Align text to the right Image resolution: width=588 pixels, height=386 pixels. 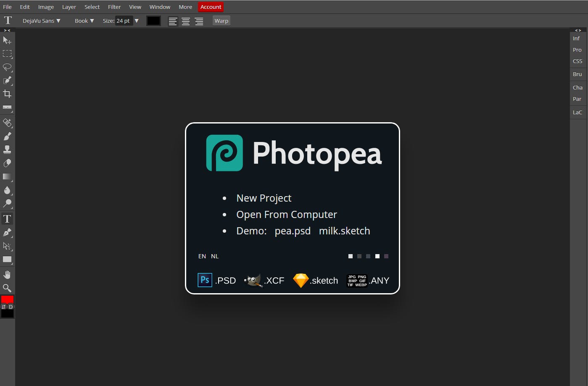pos(199,21)
